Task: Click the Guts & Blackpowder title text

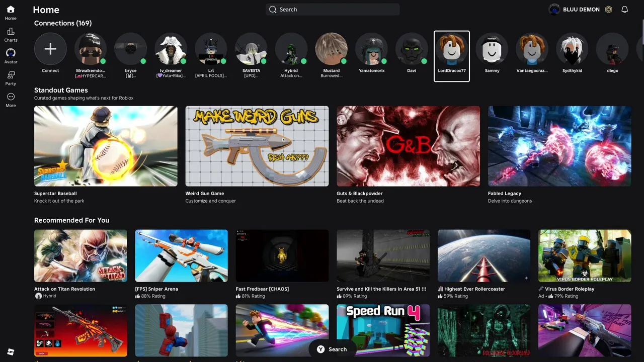Action: click(x=360, y=194)
